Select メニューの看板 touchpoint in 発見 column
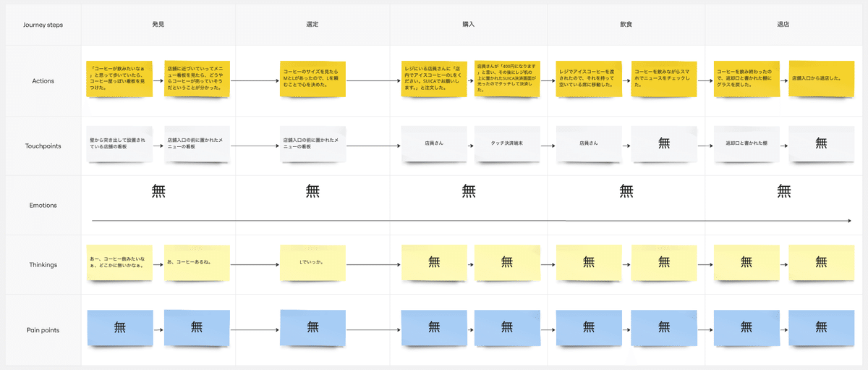Viewport: 868px width, 370px height. (x=197, y=143)
